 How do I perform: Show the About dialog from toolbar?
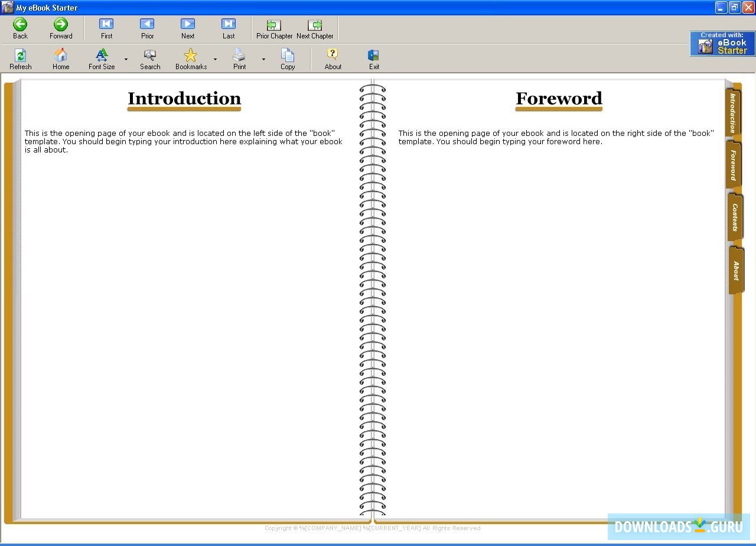[333, 59]
